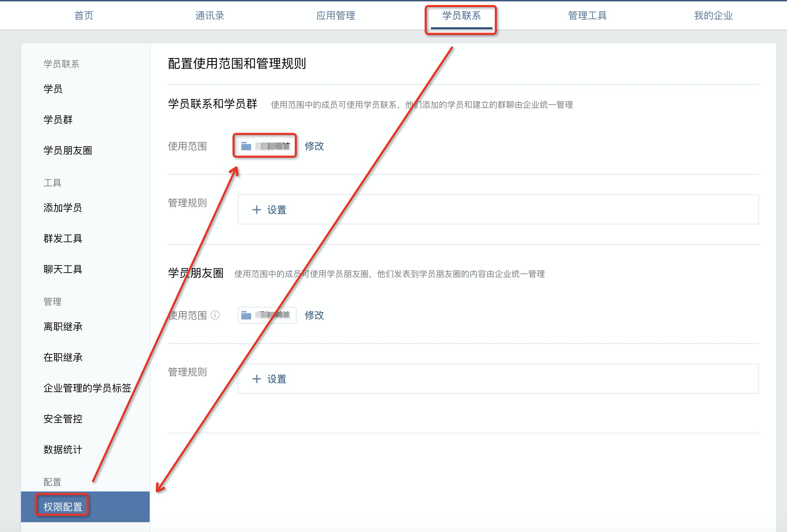Click 设置 for 学员联系和学员群 管理规则
The height and width of the screenshot is (532, 787).
click(x=277, y=210)
